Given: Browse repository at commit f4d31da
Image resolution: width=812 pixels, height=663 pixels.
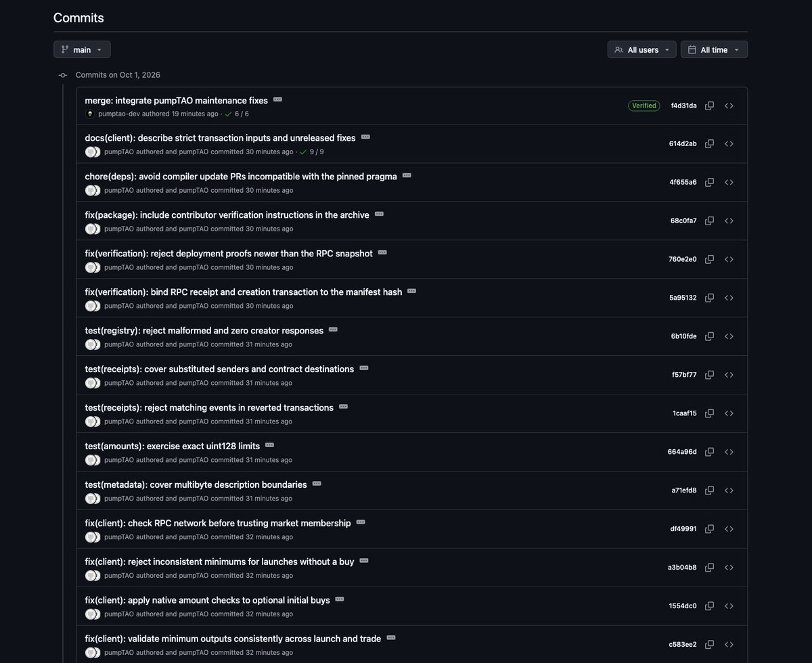Looking at the screenshot, I should point(729,106).
